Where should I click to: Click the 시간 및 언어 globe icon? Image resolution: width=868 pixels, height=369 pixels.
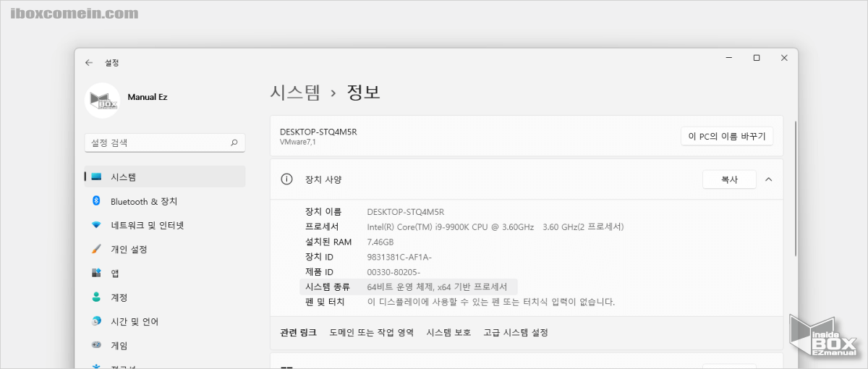point(96,321)
